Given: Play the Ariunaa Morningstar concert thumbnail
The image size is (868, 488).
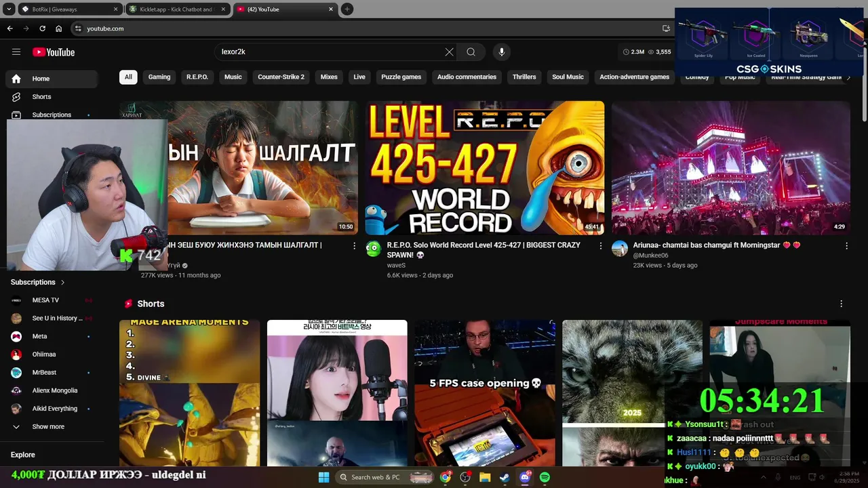Looking at the screenshot, I should (731, 168).
